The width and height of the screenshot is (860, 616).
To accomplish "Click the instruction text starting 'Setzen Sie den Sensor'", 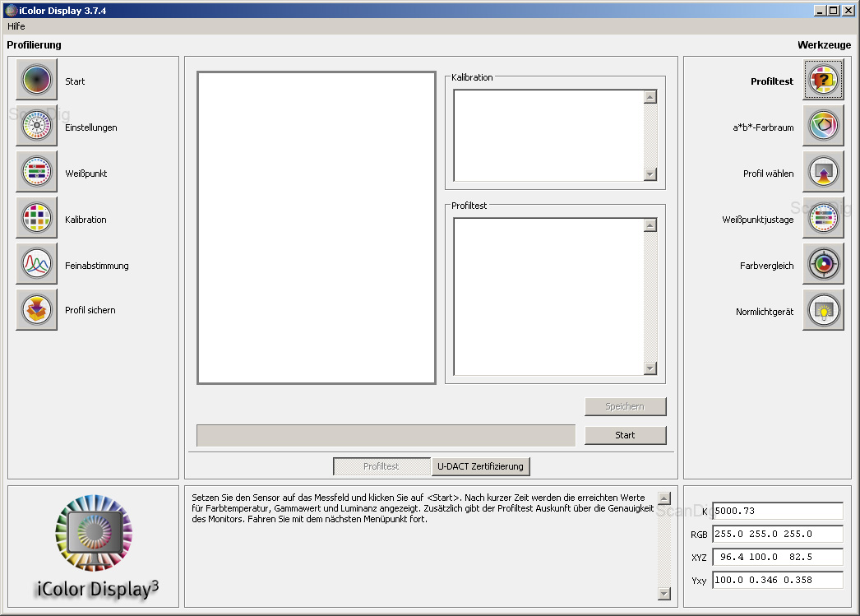I will (423, 508).
